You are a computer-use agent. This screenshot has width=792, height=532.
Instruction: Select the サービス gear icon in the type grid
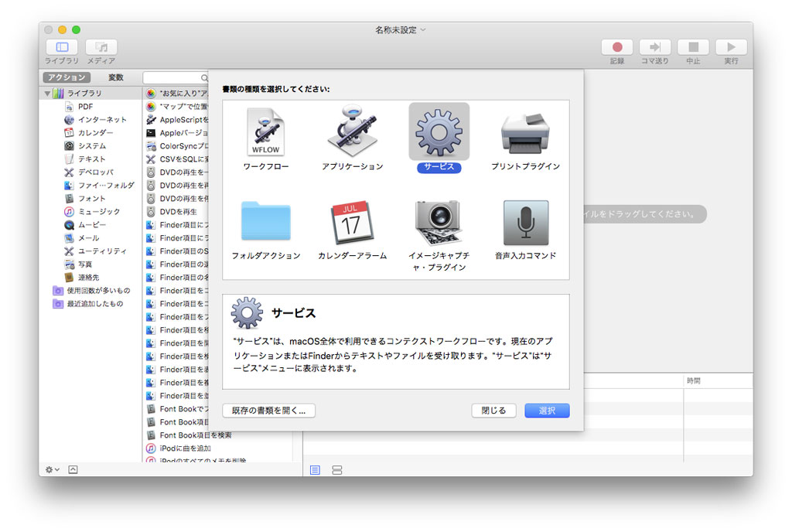coord(439,131)
